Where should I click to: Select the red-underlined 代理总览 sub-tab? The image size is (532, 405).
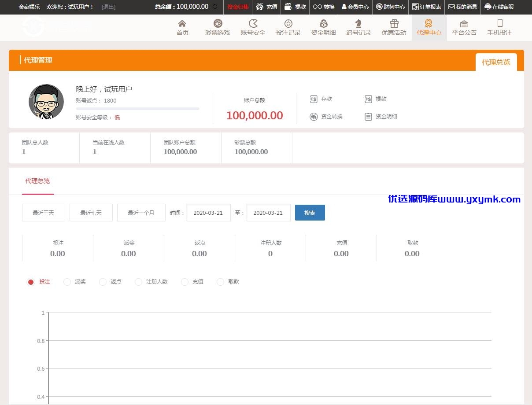coord(38,181)
